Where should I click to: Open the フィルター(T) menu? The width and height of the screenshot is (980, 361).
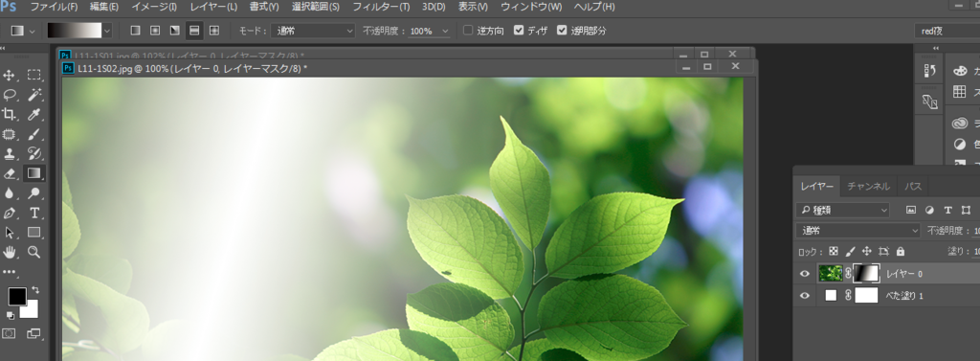point(381,7)
